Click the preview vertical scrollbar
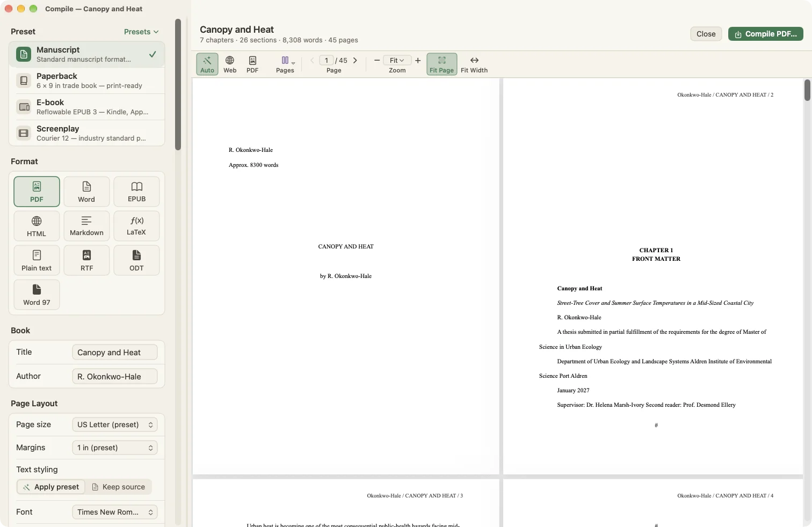The image size is (812, 527). click(807, 90)
